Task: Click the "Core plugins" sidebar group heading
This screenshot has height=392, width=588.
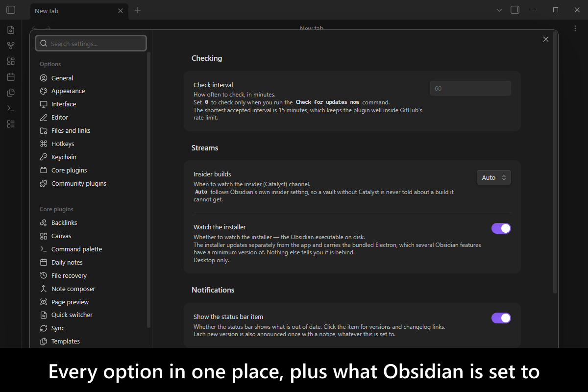Action: pos(56,209)
